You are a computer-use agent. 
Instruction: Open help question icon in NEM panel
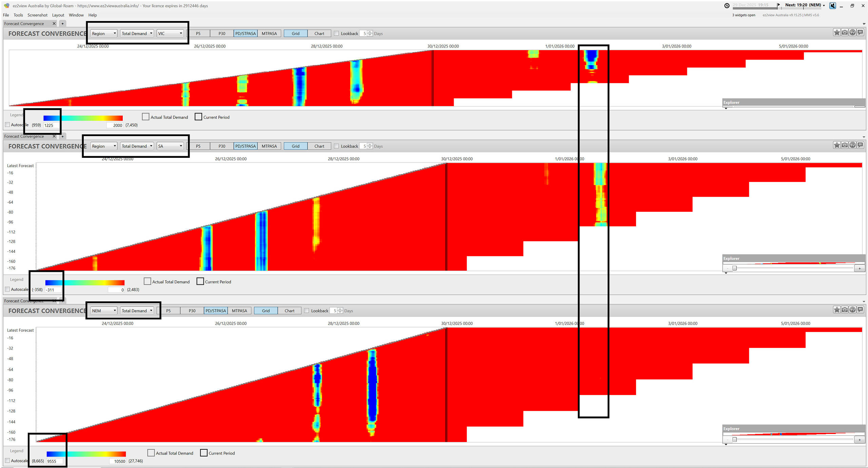click(x=852, y=310)
